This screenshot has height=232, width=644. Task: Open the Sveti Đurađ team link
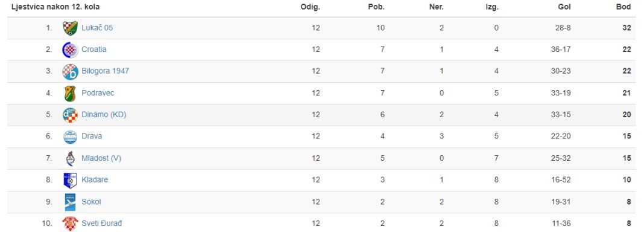tap(101, 224)
